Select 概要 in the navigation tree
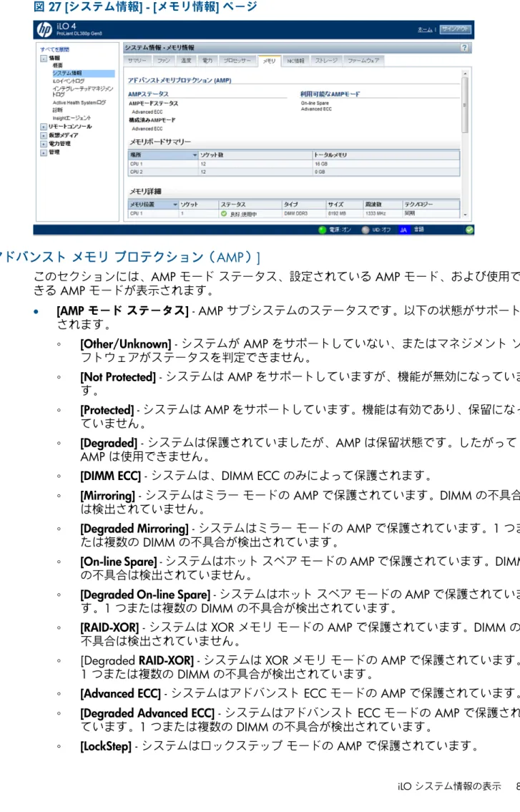The image size is (520, 812). 57,66
